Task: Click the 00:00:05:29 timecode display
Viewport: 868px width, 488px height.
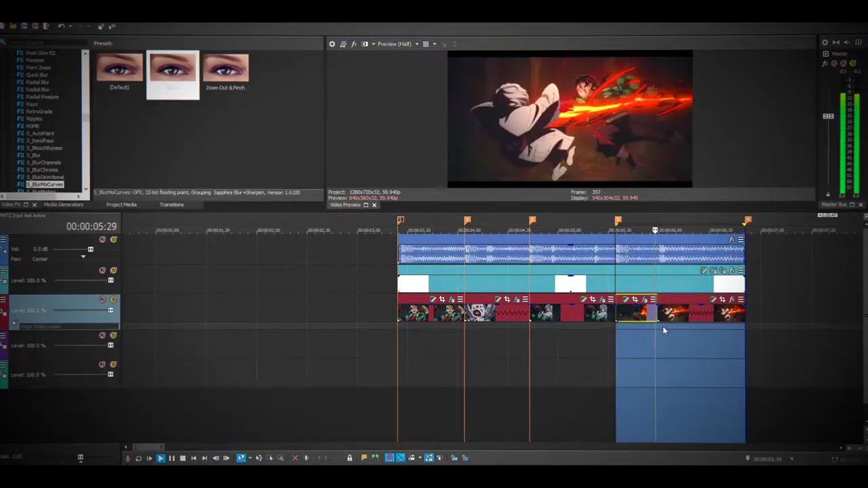Action: (92, 226)
